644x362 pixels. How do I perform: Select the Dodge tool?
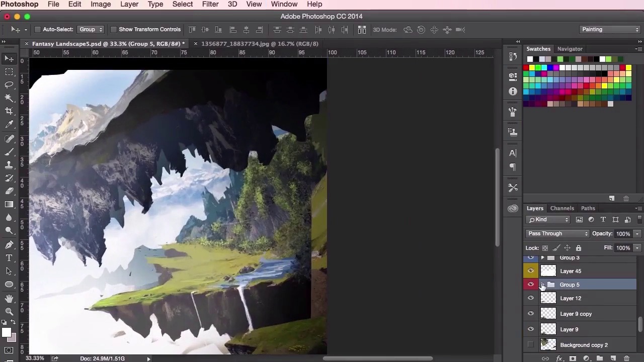point(9,230)
